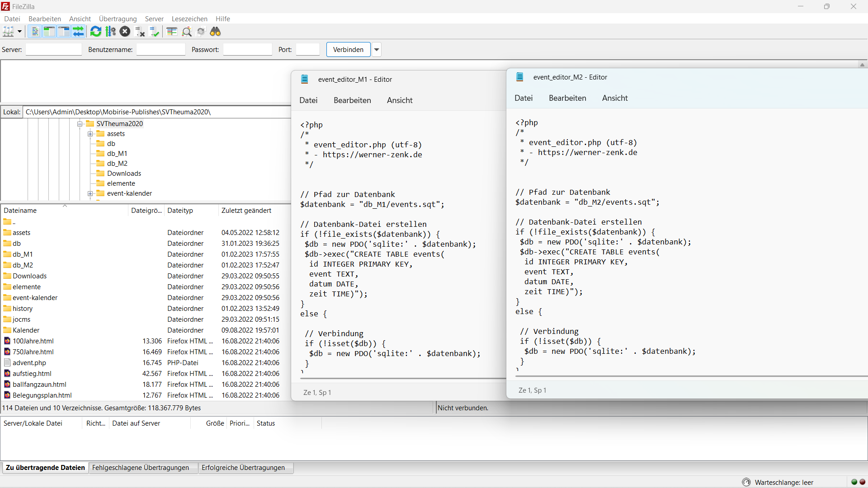
Task: Toggle message log display icon
Action: (35, 32)
